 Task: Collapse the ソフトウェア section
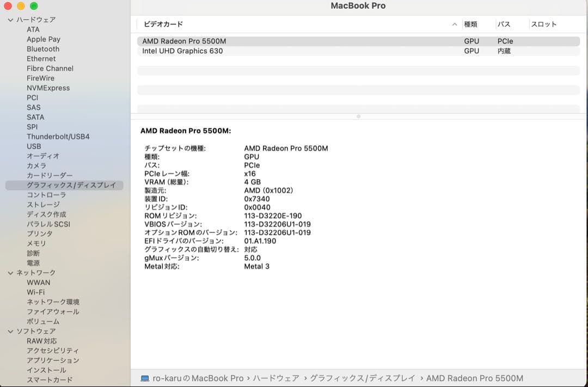(10, 331)
